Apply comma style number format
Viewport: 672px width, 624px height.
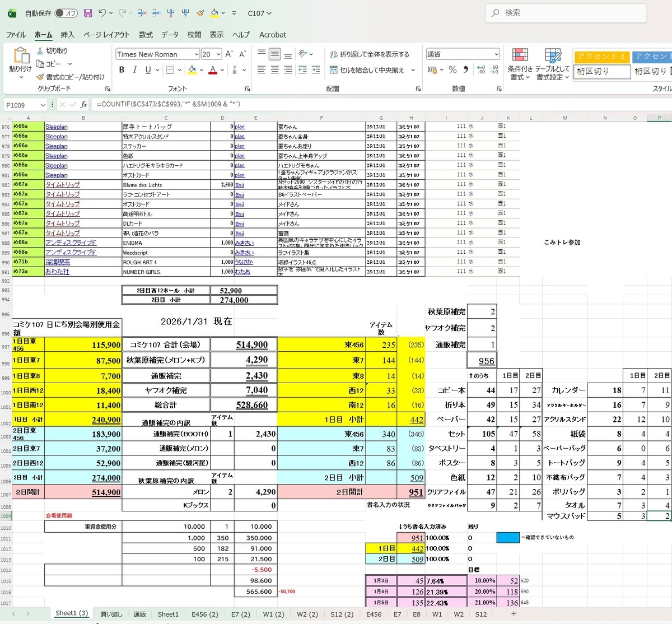pyautogui.click(x=466, y=70)
